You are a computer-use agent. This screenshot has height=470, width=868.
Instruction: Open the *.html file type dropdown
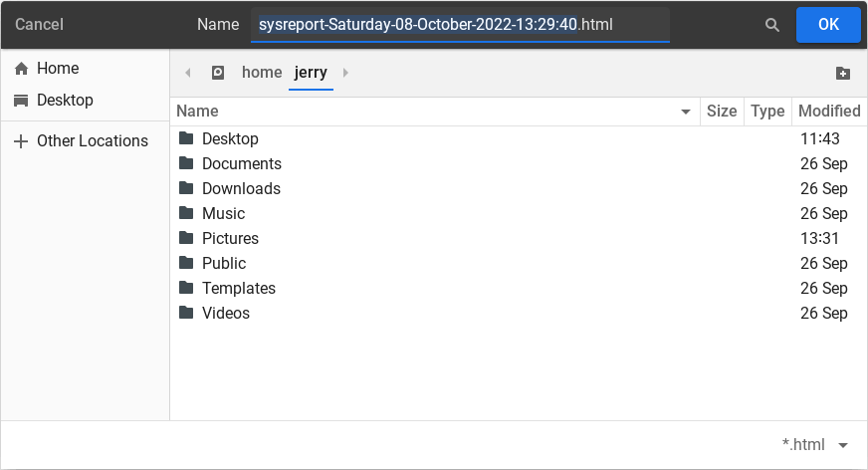tap(816, 445)
